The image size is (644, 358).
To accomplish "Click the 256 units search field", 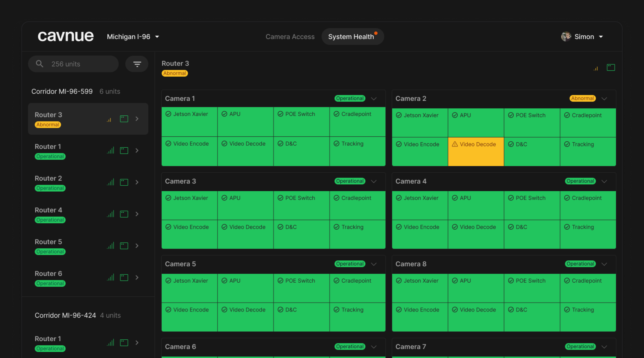I will (x=73, y=64).
